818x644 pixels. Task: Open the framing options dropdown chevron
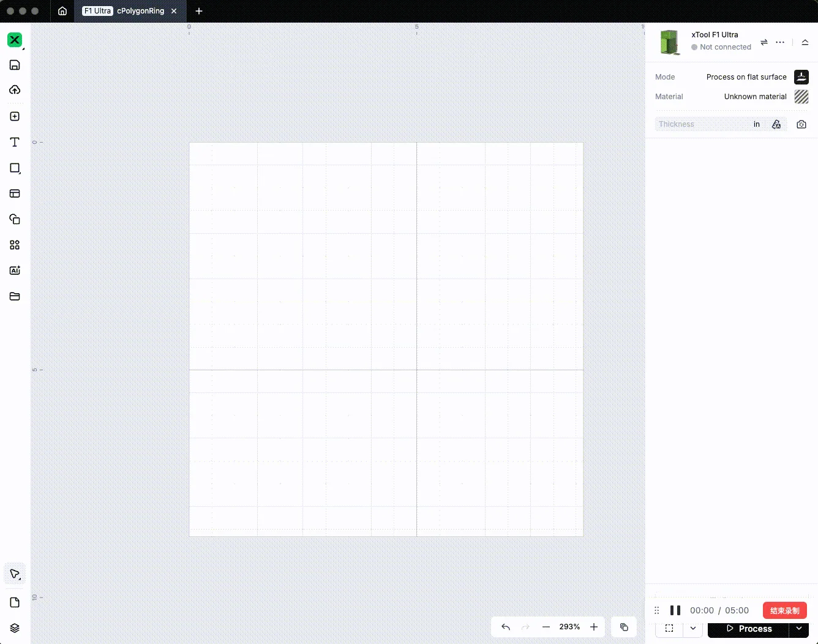click(x=693, y=629)
